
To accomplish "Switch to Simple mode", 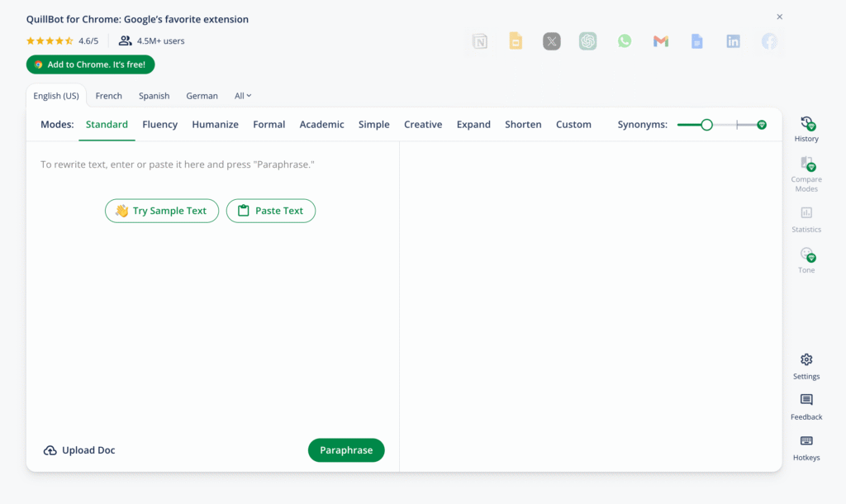I will 374,124.
